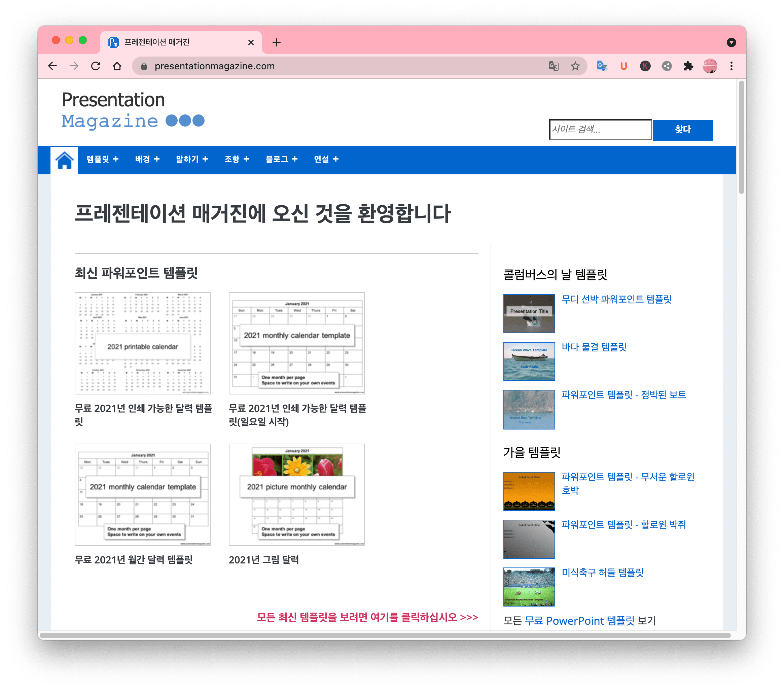Open Monday-start 2021 monthly calendar thumbnail
The height and width of the screenshot is (690, 784).
coord(142,495)
